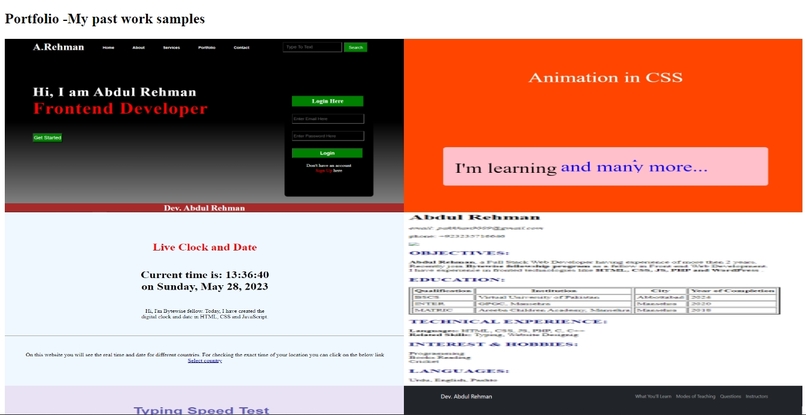Screen dimensions: 806x415
Task: Click the TECHNICAL EXPERIENCE heading
Action: click(508, 321)
